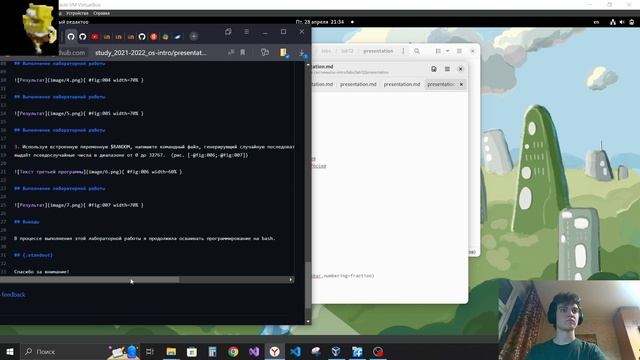Click the vertical scrollbar of the code view
The image size is (640, 360).
308,192
